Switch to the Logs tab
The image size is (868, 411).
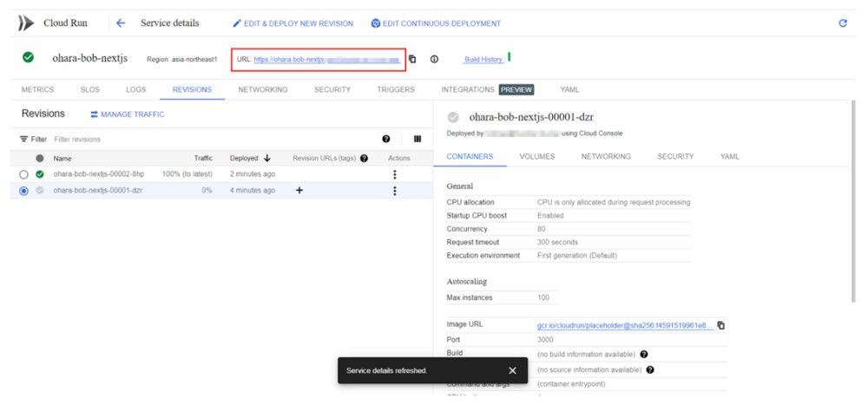[135, 89]
